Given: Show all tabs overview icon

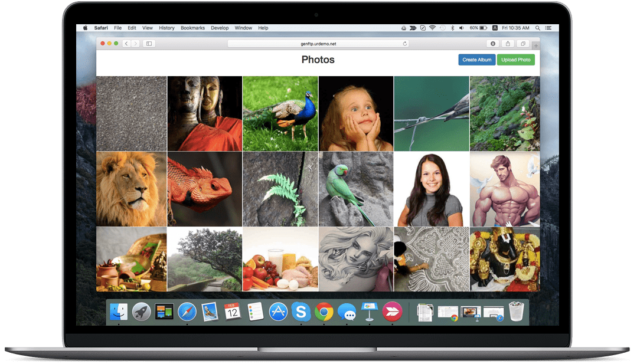Looking at the screenshot, I should click(522, 44).
